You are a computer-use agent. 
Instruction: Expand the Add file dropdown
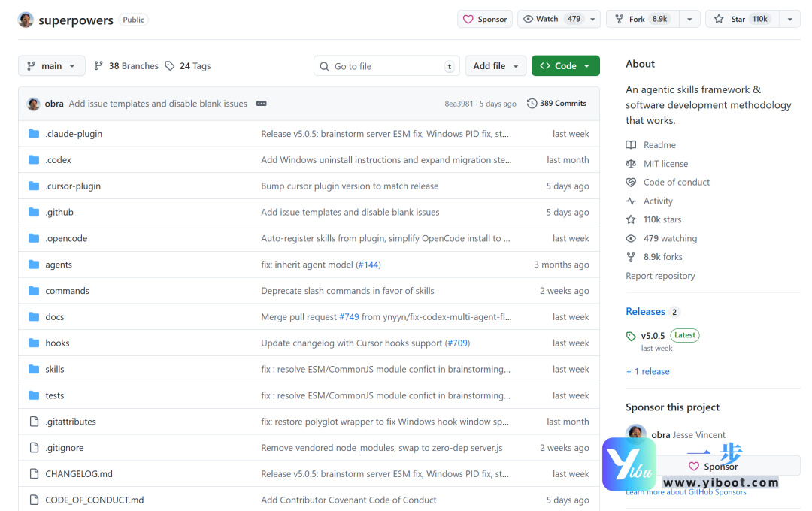pos(495,66)
